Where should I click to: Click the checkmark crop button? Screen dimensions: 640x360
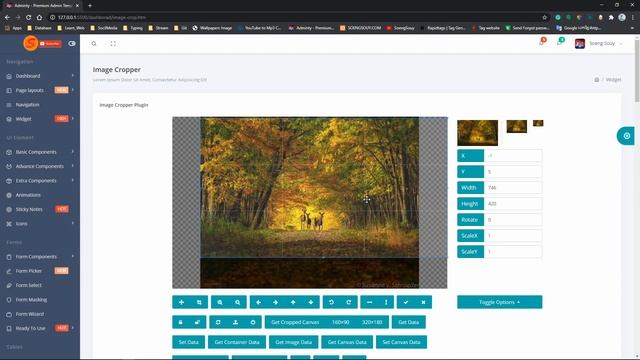click(406, 302)
